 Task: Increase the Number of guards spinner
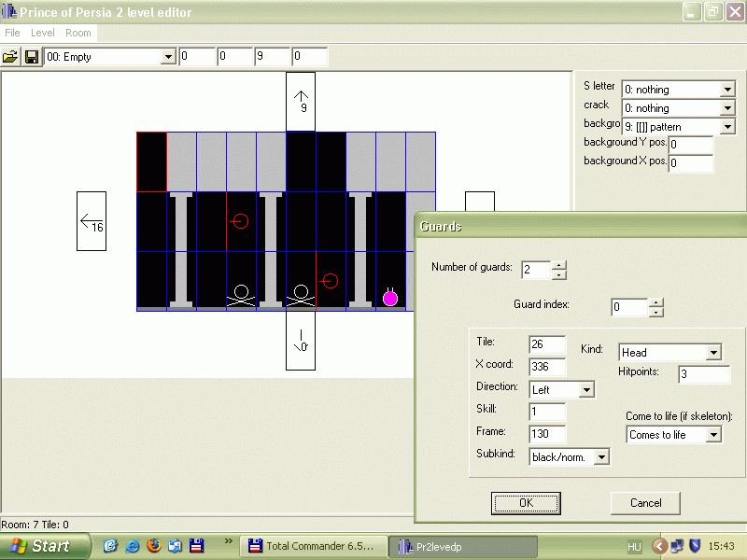point(559,264)
